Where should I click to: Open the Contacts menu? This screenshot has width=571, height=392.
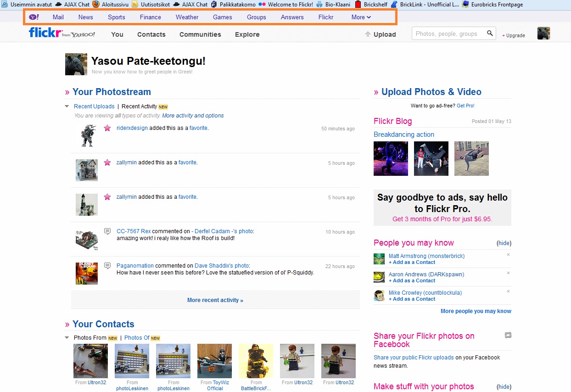[x=151, y=34]
